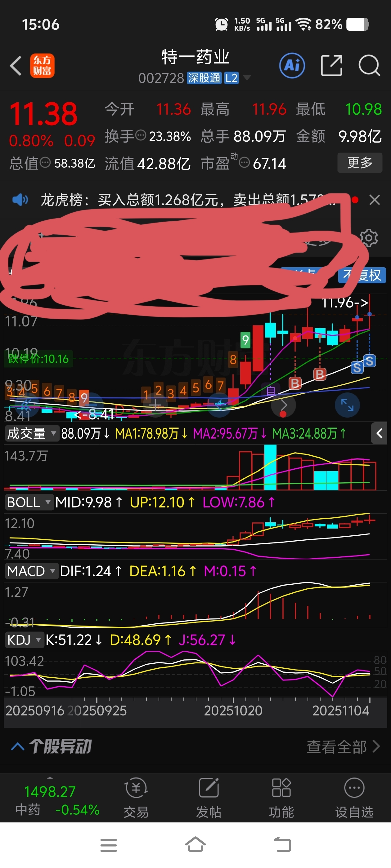Tap the tallest cyan volume bar
The image size is (391, 868).
tap(271, 467)
